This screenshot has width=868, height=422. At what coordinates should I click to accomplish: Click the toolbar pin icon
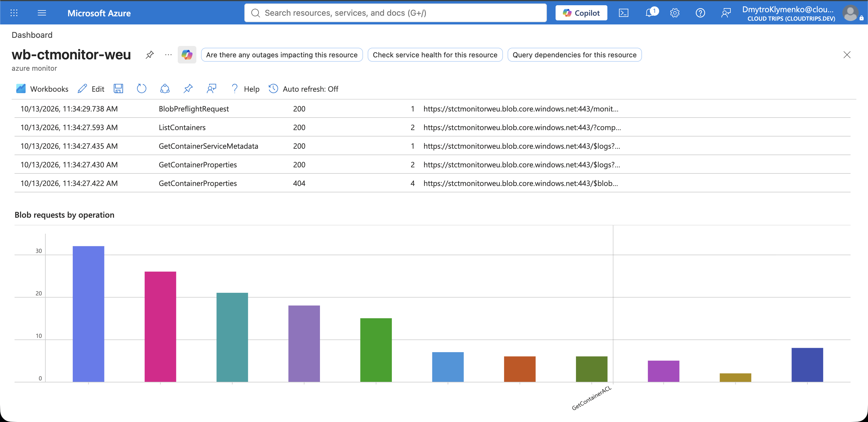pyautogui.click(x=188, y=89)
